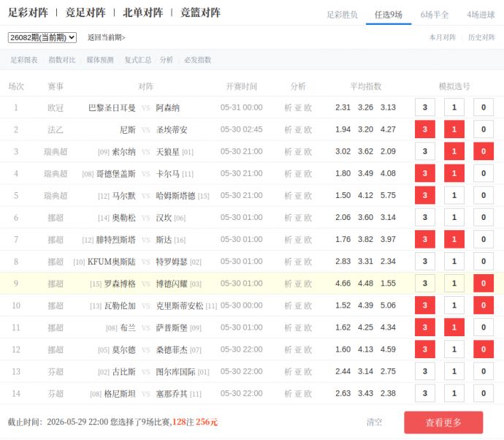Open 竞篮对阵 in the top navigation
This screenshot has width=504, height=440.
tap(201, 13)
